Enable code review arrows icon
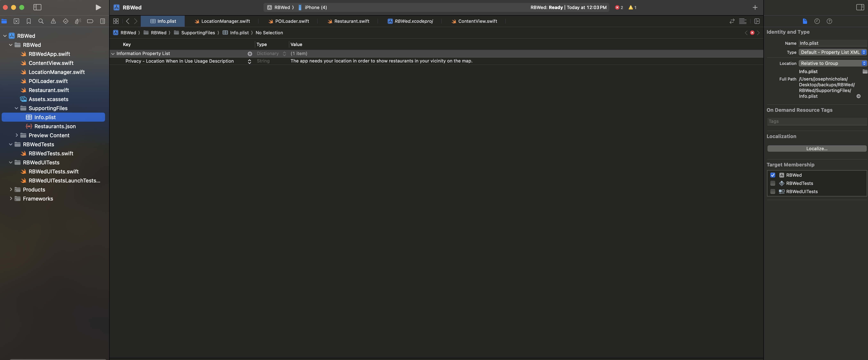Image resolution: width=868 pixels, height=360 pixels. [732, 21]
